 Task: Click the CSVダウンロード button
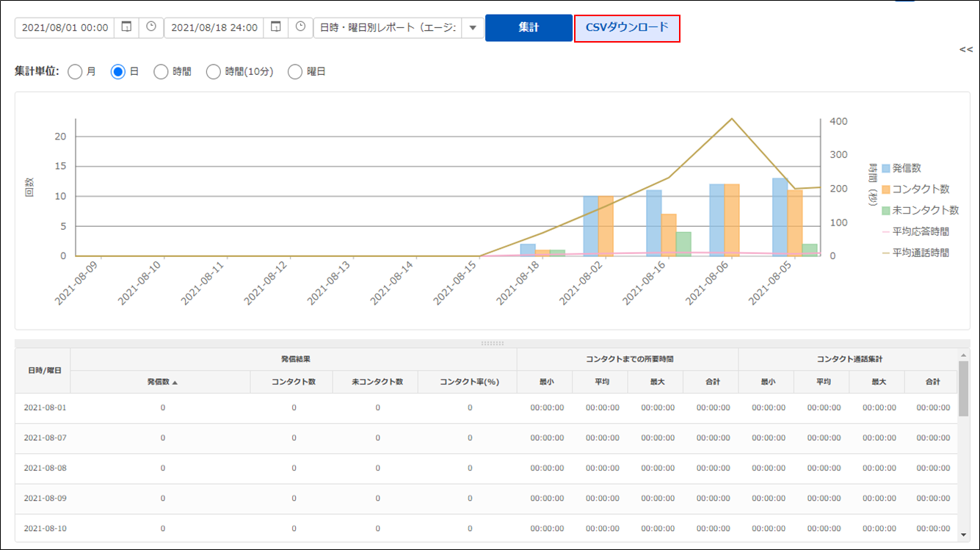(627, 28)
